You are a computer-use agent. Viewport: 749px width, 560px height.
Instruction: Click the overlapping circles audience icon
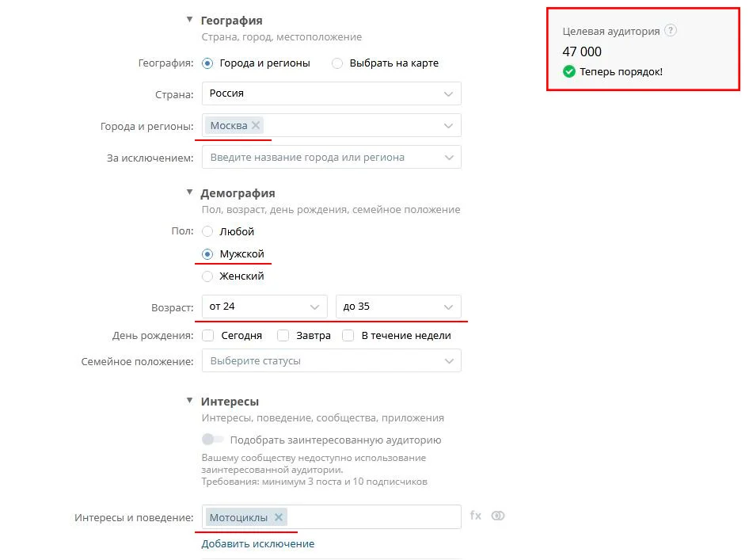coord(498,516)
